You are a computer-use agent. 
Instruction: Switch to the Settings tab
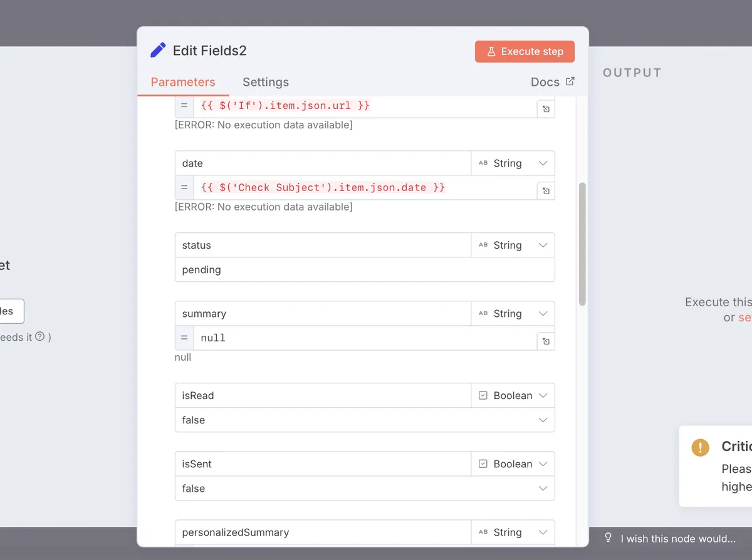point(266,82)
